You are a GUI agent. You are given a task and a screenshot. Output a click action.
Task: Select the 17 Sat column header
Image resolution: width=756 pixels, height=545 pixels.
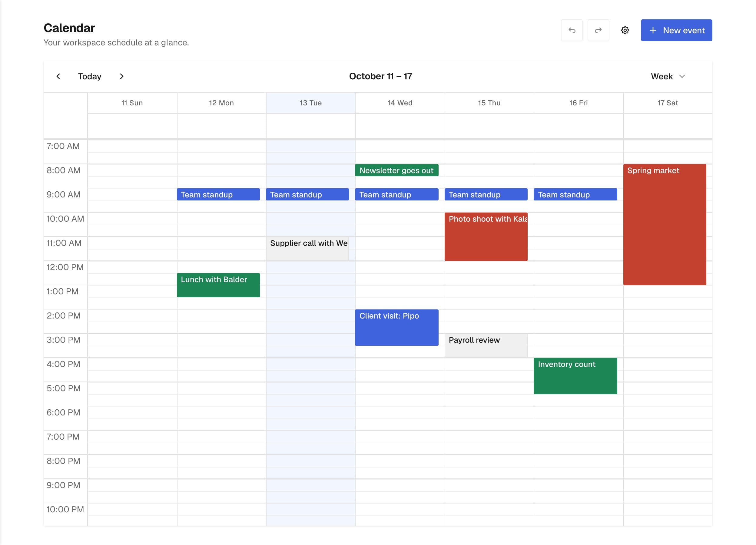[668, 103]
